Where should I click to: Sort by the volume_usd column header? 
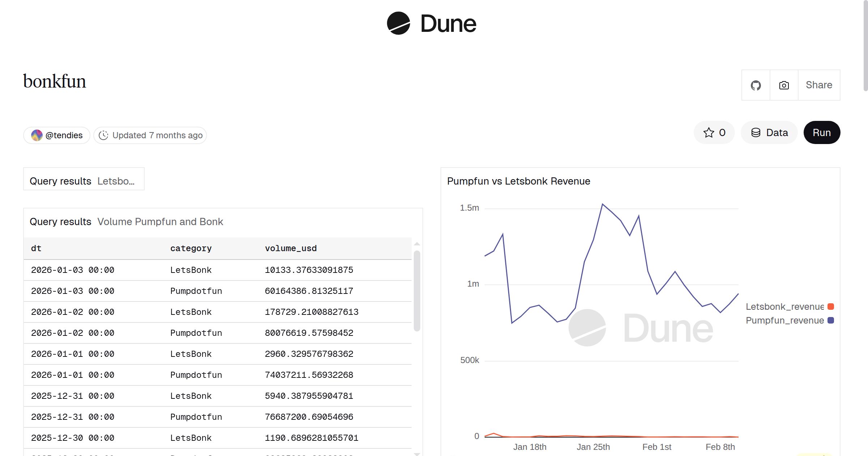click(290, 248)
